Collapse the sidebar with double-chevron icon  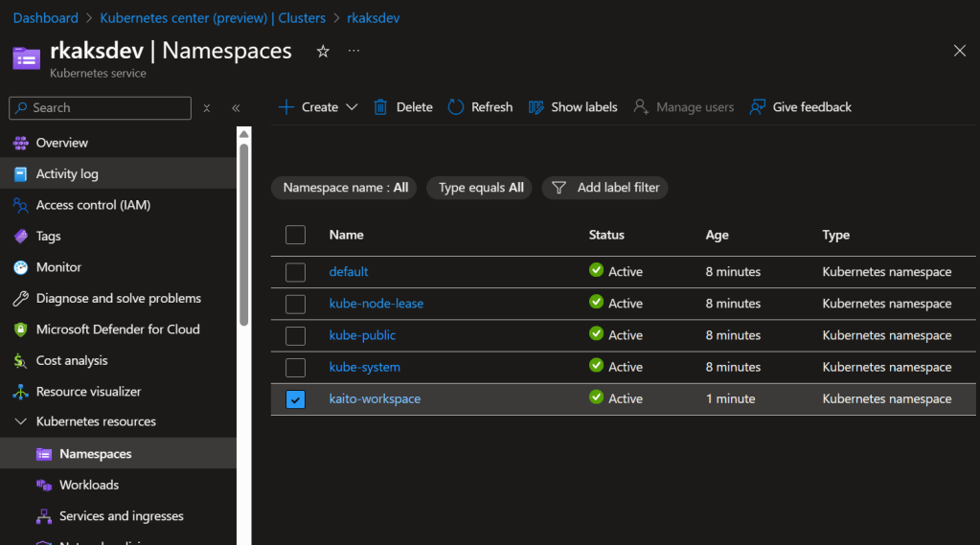pyautogui.click(x=236, y=108)
